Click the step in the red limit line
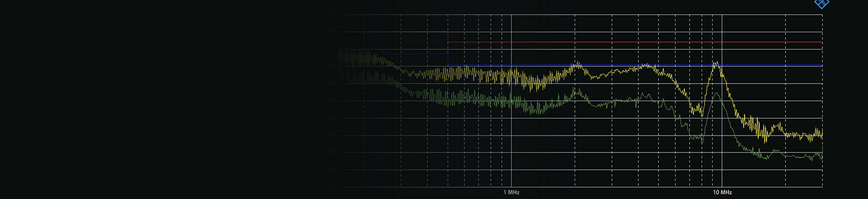 [448, 37]
